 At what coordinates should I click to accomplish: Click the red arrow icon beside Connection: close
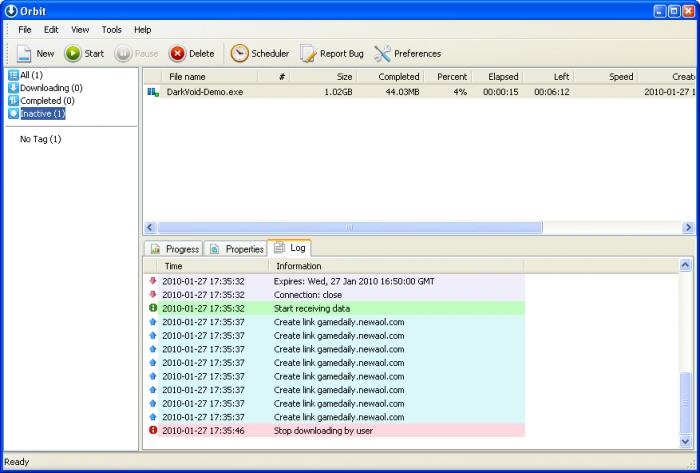coord(153,295)
